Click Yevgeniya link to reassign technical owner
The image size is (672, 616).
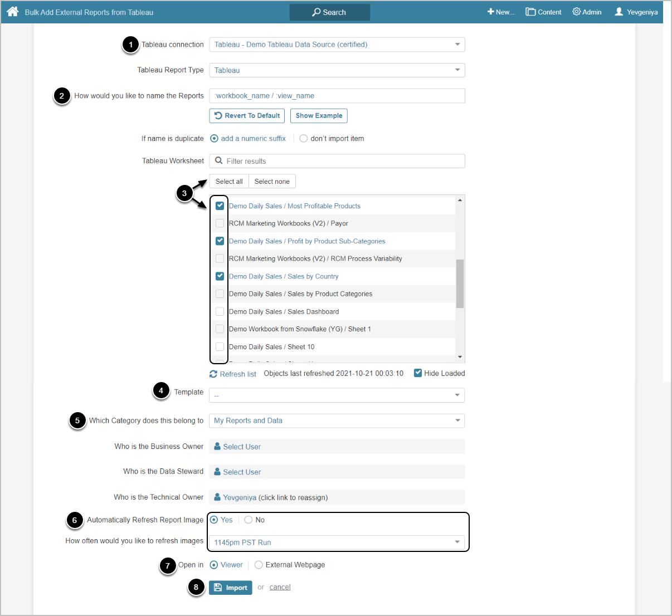[240, 497]
